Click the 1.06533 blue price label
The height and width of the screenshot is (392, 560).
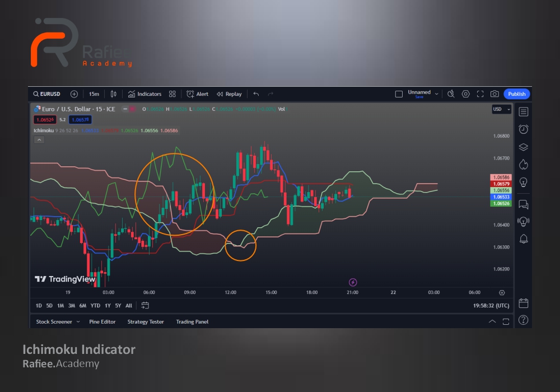click(501, 197)
